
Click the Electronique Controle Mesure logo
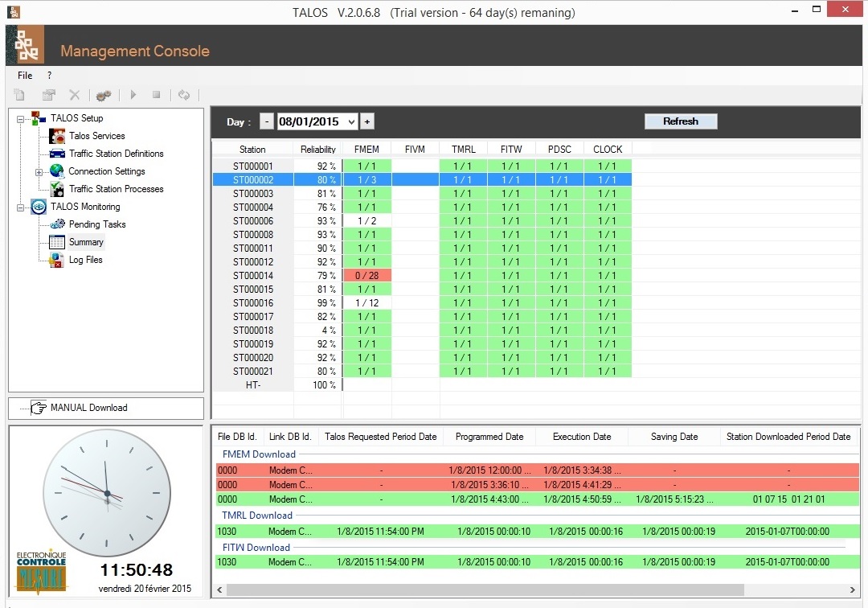pos(41,573)
